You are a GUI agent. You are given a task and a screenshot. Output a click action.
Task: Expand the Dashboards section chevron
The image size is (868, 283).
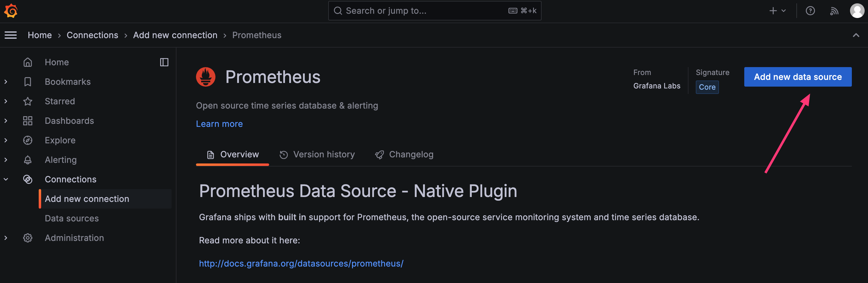tap(6, 121)
